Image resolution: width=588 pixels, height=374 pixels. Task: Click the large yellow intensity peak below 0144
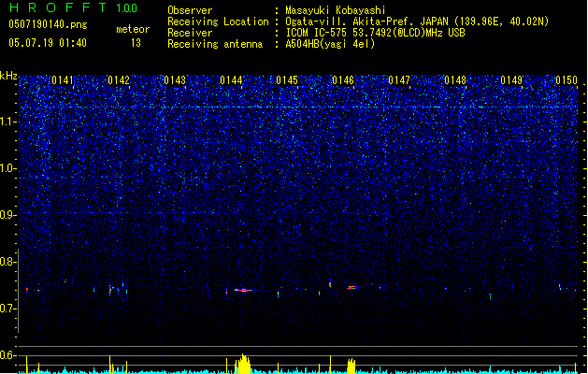243,364
